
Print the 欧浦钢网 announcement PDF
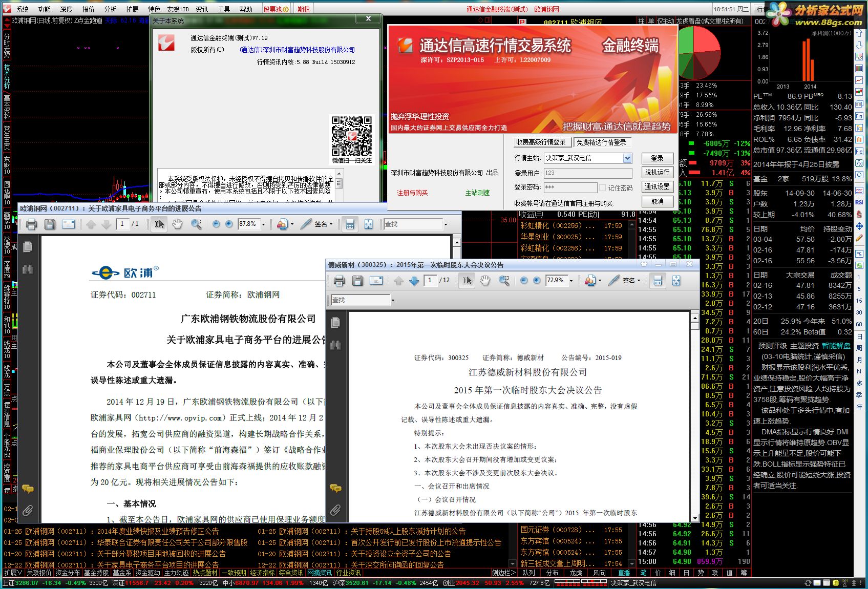pyautogui.click(x=31, y=224)
